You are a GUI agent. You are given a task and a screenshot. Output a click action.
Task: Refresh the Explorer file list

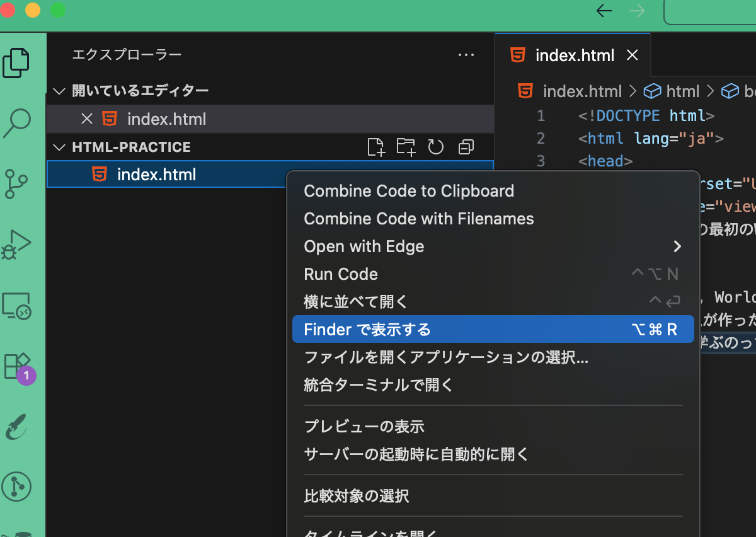[x=436, y=147]
